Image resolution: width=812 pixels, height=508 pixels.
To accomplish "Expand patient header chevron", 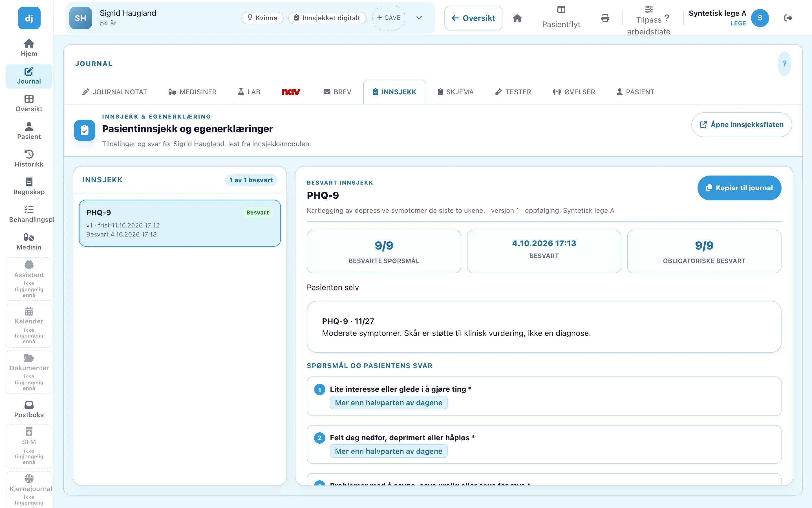I will coord(419,18).
